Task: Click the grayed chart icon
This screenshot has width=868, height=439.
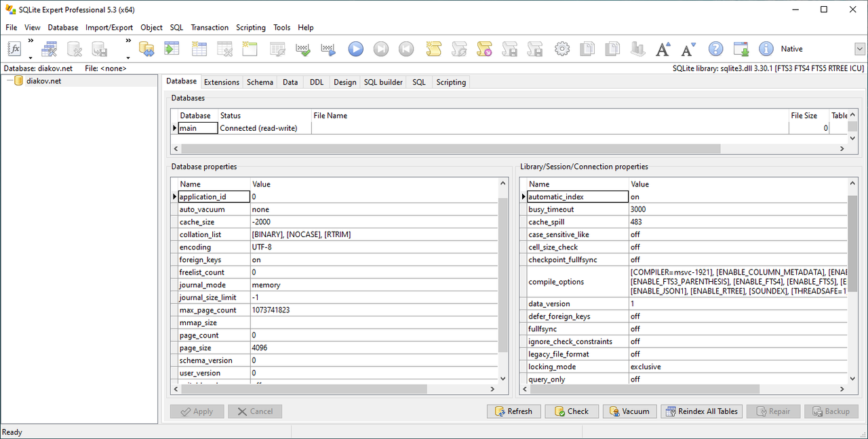Action: click(637, 49)
